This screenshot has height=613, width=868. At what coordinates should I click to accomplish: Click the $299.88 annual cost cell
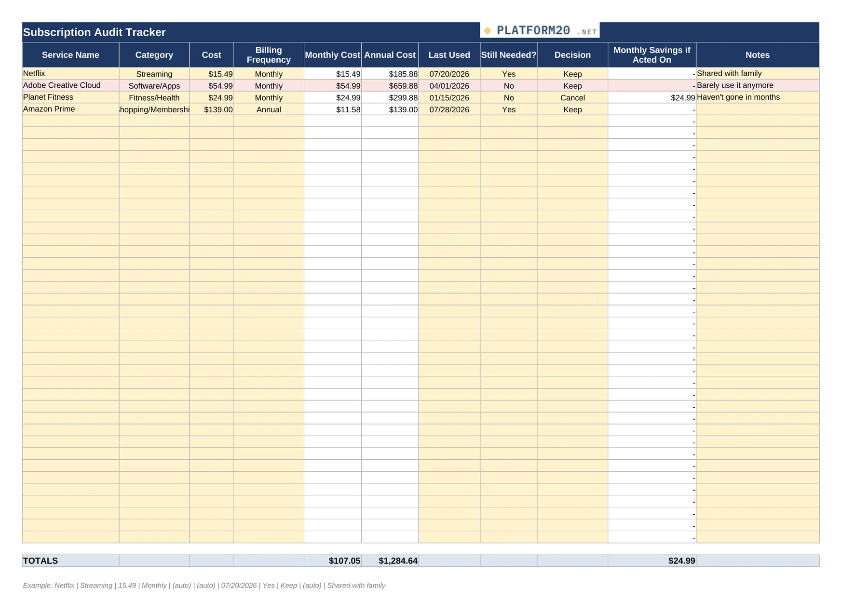click(390, 98)
